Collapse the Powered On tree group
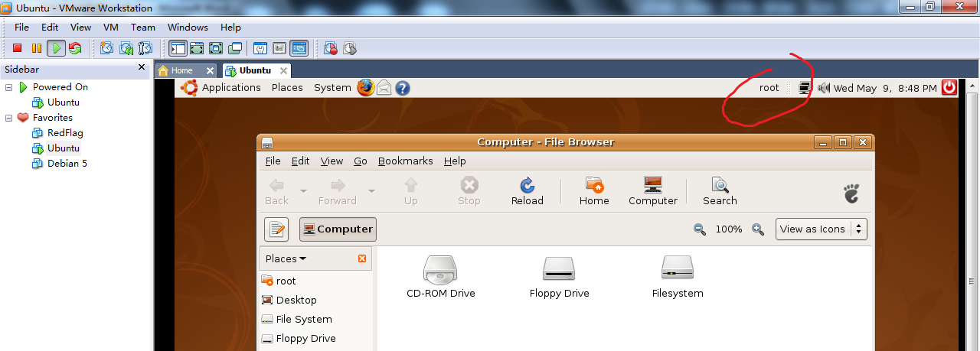The height and width of the screenshot is (351, 980). 9,87
